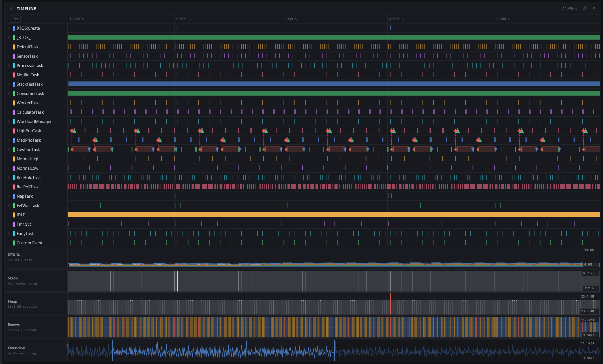Open timeline settings gear icon
603x364 pixels.
(585, 8)
